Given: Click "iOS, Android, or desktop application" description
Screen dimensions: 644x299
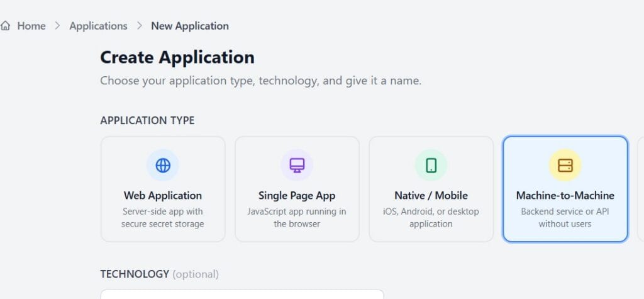Looking at the screenshot, I should tap(431, 218).
